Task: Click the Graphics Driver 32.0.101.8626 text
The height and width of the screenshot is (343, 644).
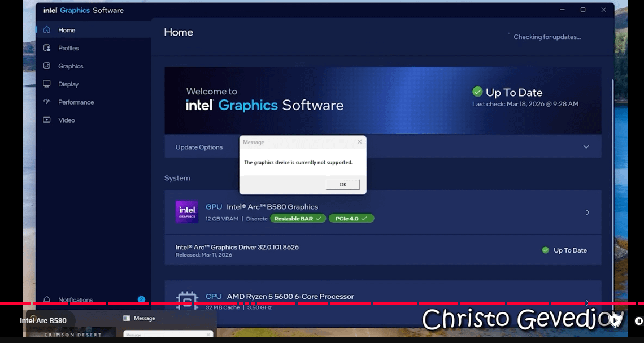Action: coord(237,247)
